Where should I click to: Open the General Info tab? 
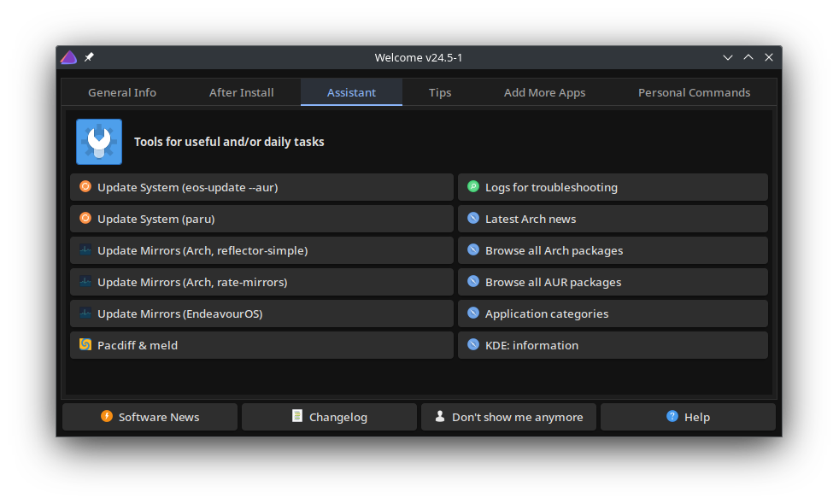pos(122,92)
